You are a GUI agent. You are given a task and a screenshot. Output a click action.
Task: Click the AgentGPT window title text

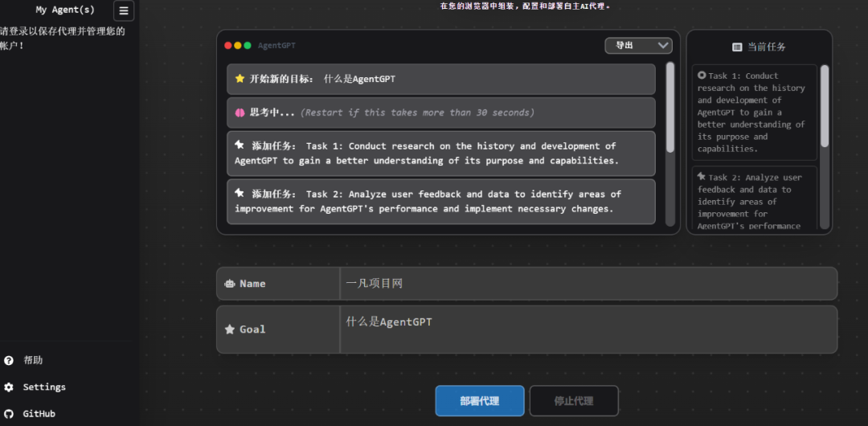click(x=276, y=46)
